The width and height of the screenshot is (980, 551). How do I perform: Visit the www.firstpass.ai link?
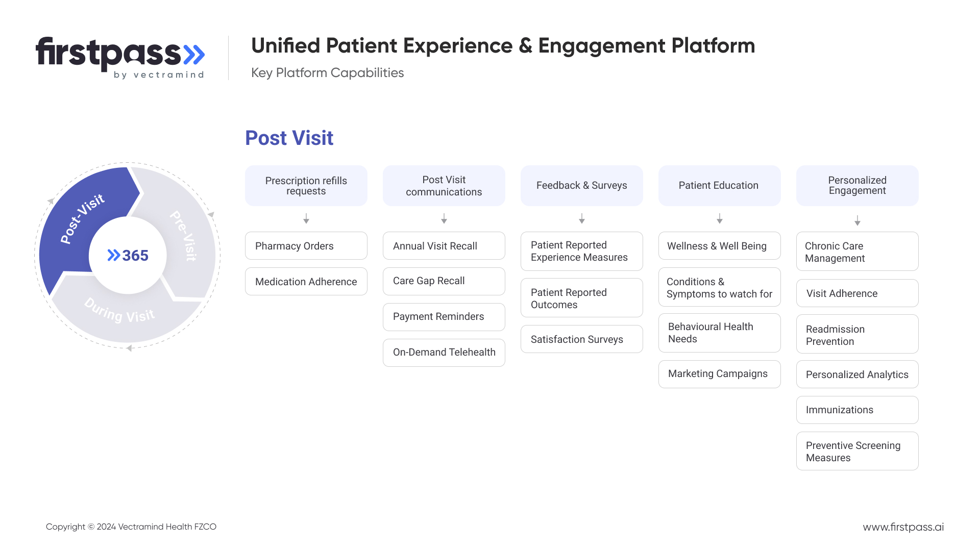click(x=903, y=527)
